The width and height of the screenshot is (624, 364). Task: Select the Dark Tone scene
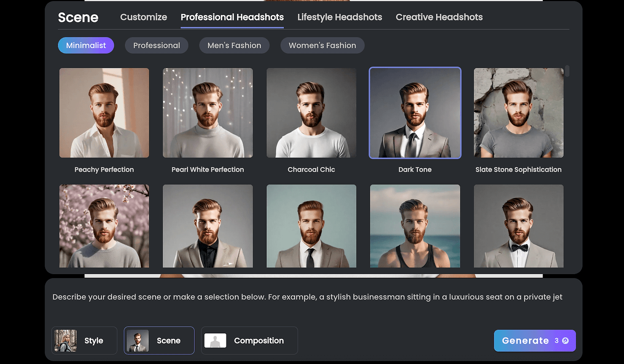coord(415,113)
